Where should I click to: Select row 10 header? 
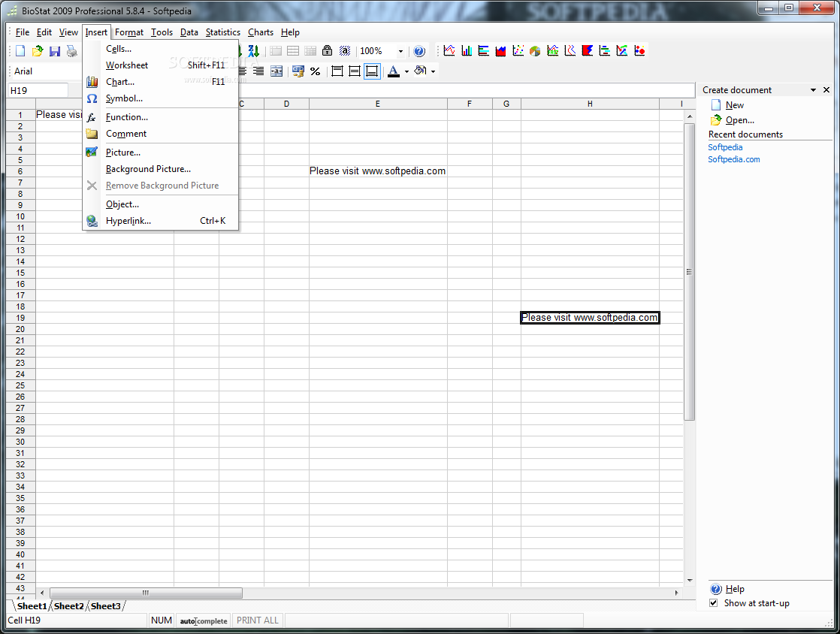pyautogui.click(x=20, y=217)
